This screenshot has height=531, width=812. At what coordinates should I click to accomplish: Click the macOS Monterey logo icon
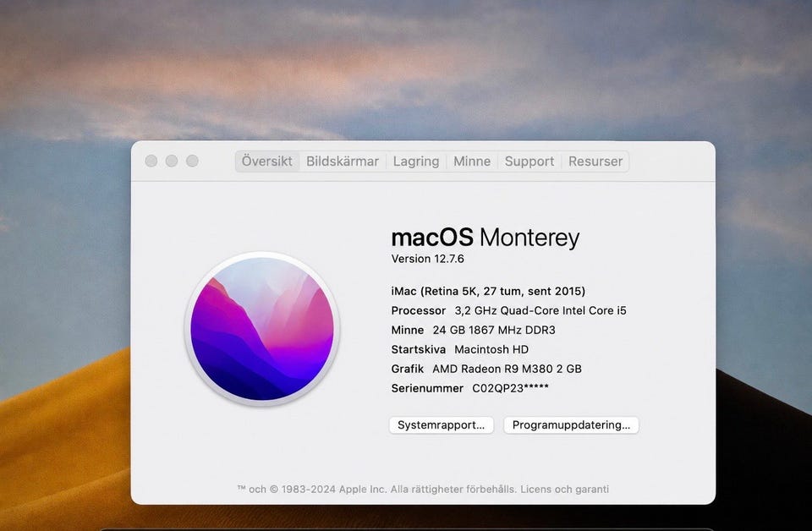(x=262, y=329)
